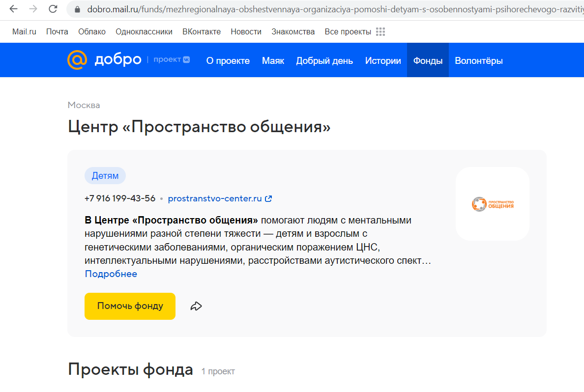This screenshot has height=392, width=584.
Task: Click the 1 проект counter
Action: [x=218, y=371]
